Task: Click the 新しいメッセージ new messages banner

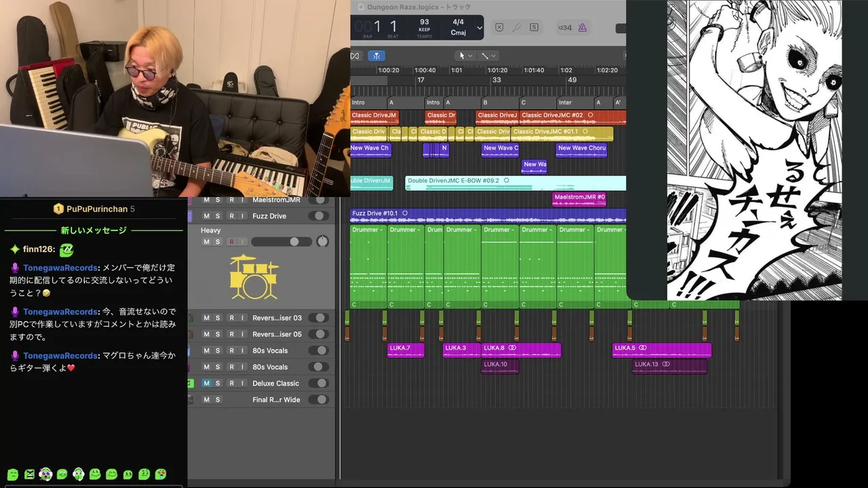Action: pyautogui.click(x=94, y=230)
